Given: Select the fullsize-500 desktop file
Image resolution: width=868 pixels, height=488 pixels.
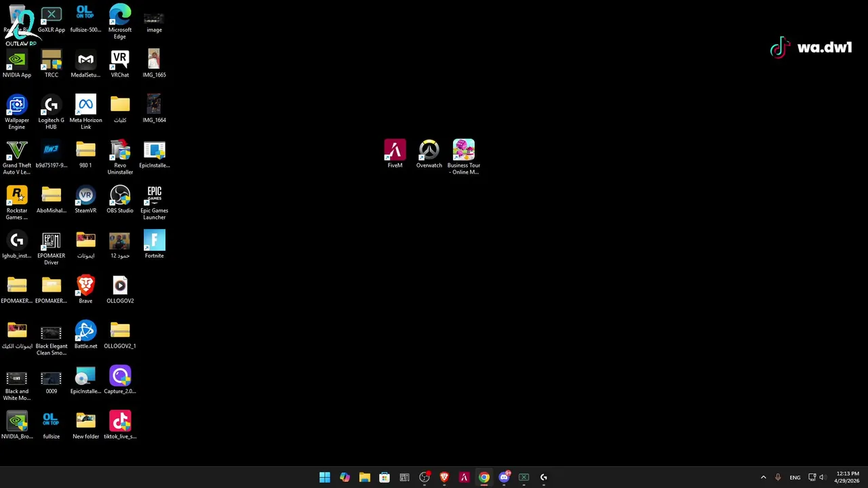Looking at the screenshot, I should point(85,19).
